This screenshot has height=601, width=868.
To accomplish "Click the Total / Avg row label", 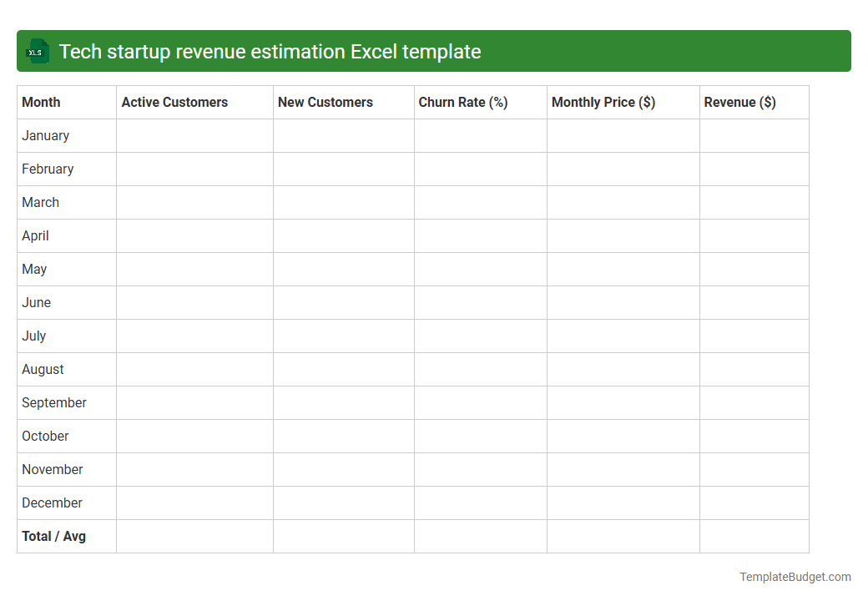I will coord(53,536).
